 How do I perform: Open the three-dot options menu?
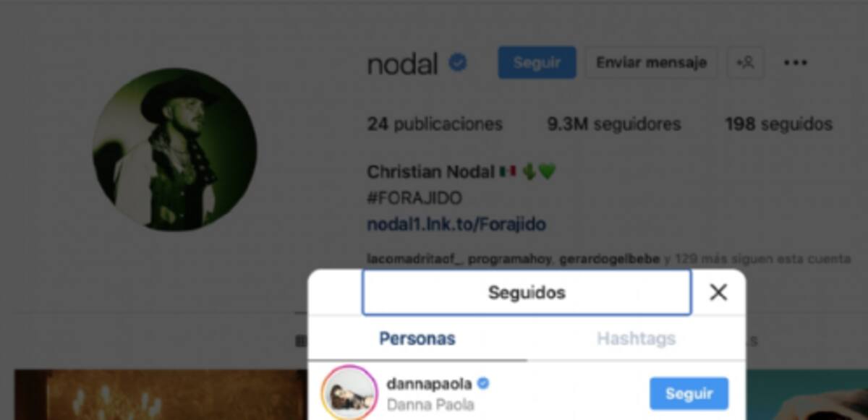tap(795, 63)
